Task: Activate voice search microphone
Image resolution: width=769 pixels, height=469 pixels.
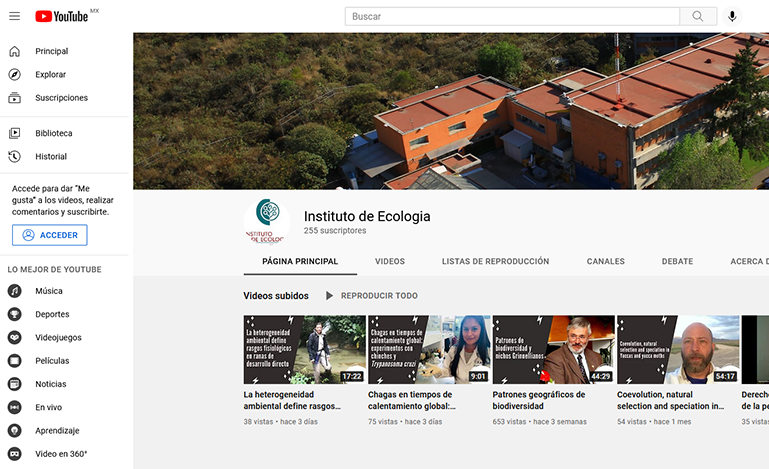Action: [732, 16]
